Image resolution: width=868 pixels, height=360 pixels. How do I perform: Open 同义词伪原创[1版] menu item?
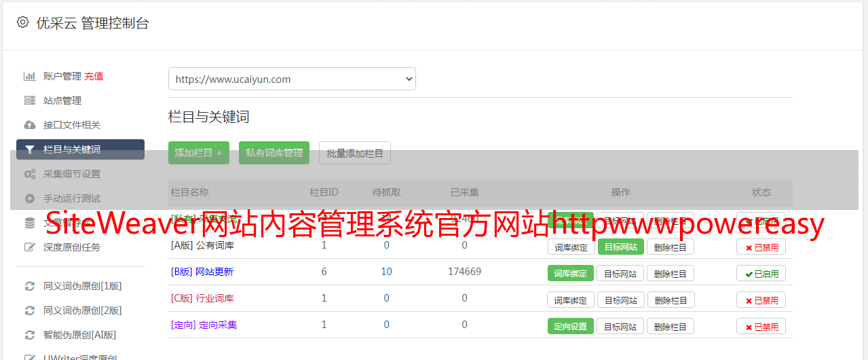point(83,286)
